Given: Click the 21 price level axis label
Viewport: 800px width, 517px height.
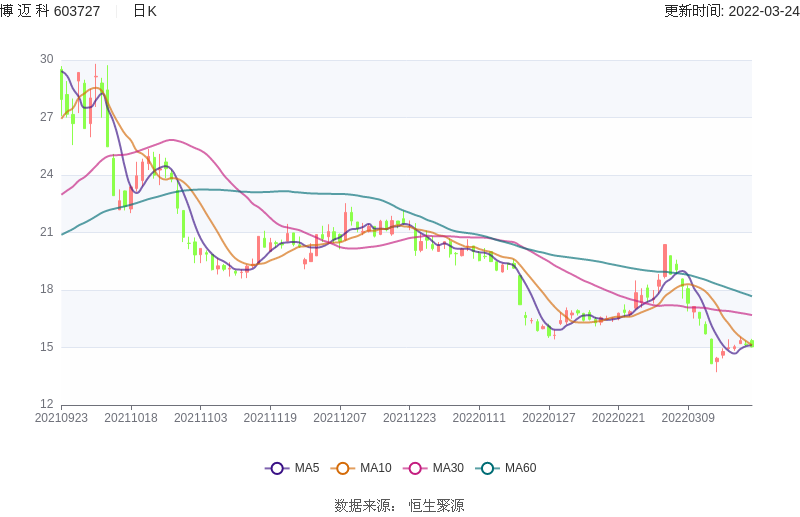Looking at the screenshot, I should point(47,232).
